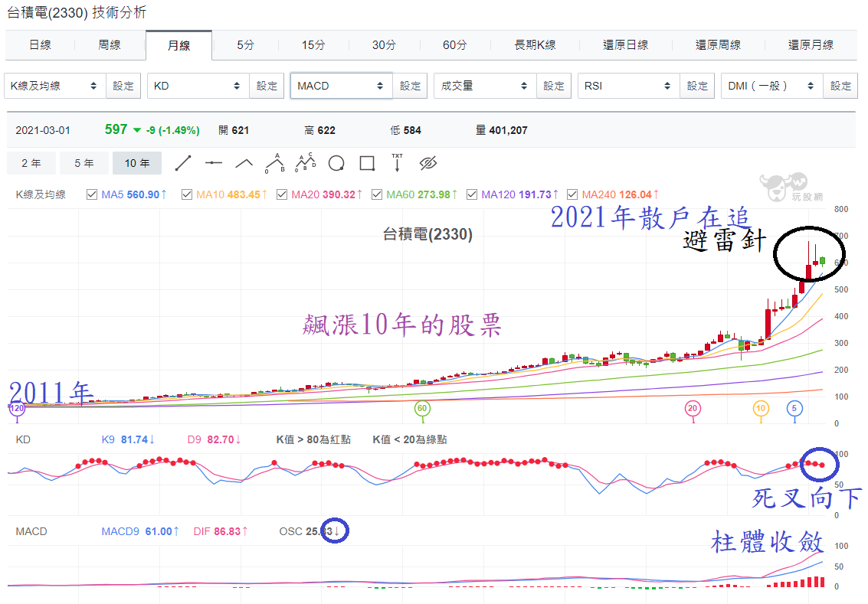Image resolution: width=868 pixels, height=604 pixels.
Task: Switch to the 60分 tab
Action: [x=455, y=45]
